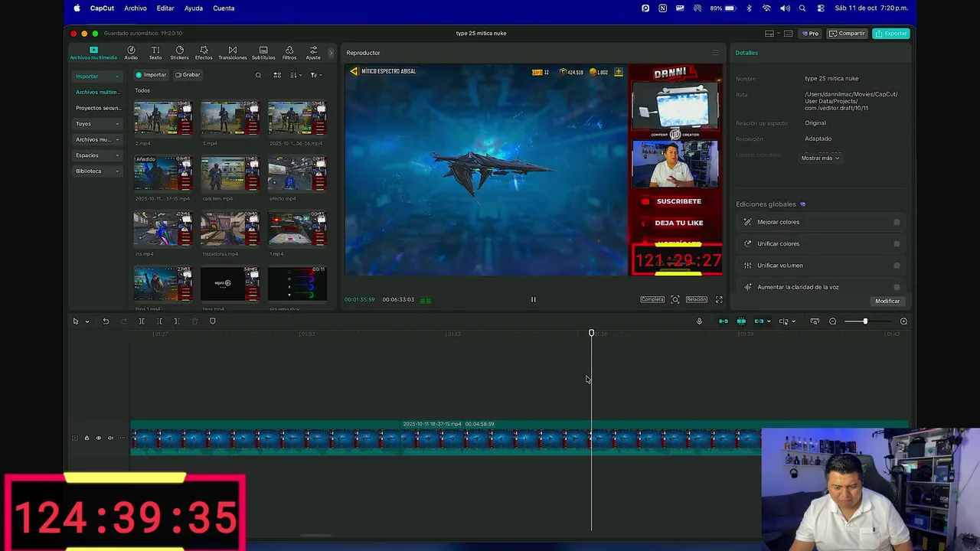
Task: Toggle timeline clip linking
Action: click(759, 321)
